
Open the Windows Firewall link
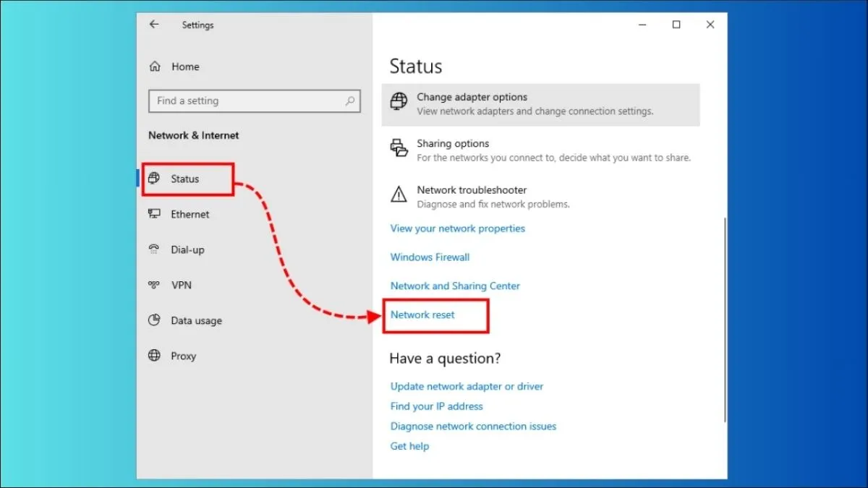pos(430,257)
